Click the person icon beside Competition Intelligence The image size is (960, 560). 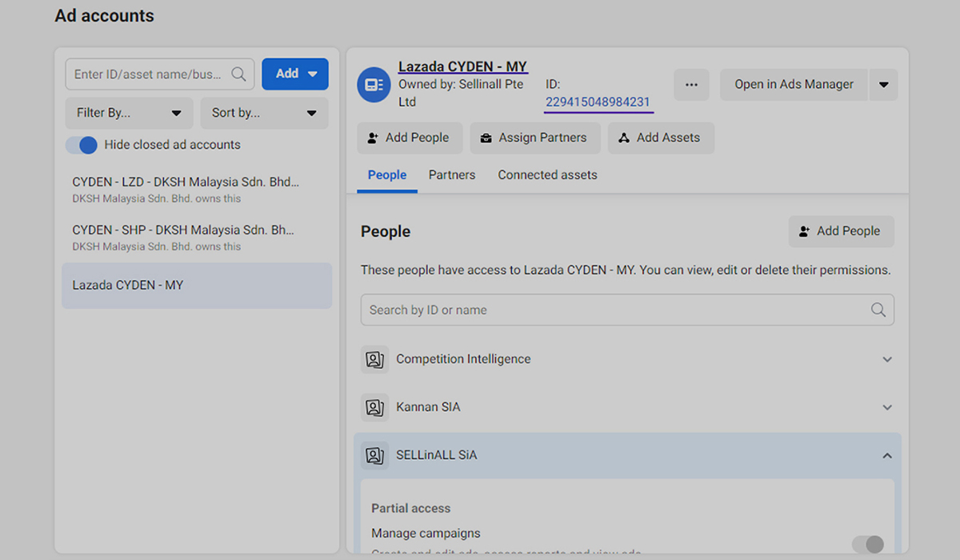(x=374, y=359)
